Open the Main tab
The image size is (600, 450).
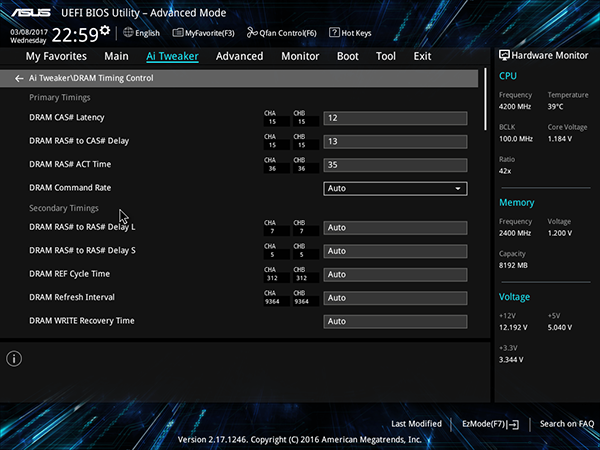[x=116, y=56]
